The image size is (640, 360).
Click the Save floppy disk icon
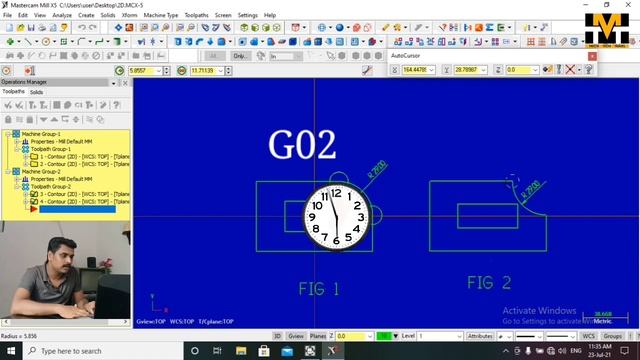(31, 28)
